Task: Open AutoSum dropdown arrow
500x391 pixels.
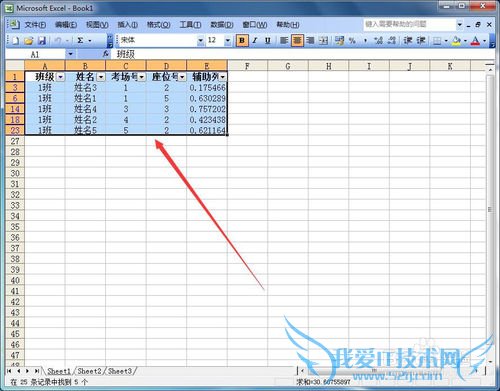Action: pos(90,41)
